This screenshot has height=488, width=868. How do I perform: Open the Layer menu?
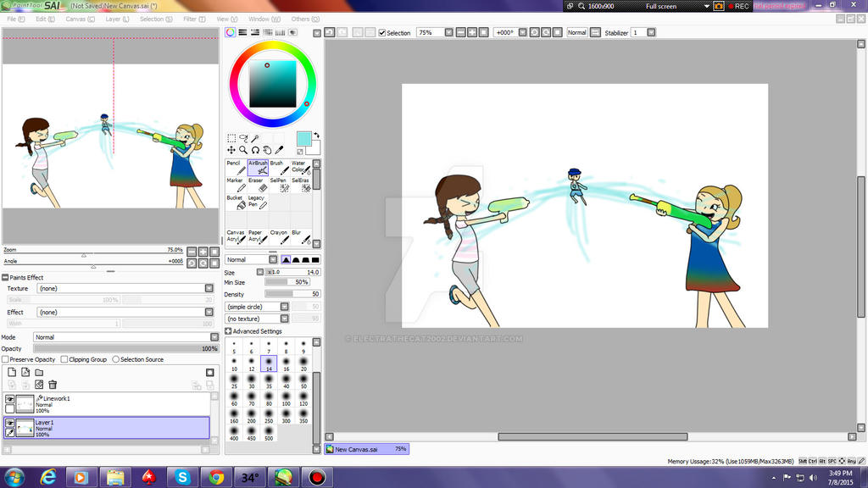click(117, 19)
